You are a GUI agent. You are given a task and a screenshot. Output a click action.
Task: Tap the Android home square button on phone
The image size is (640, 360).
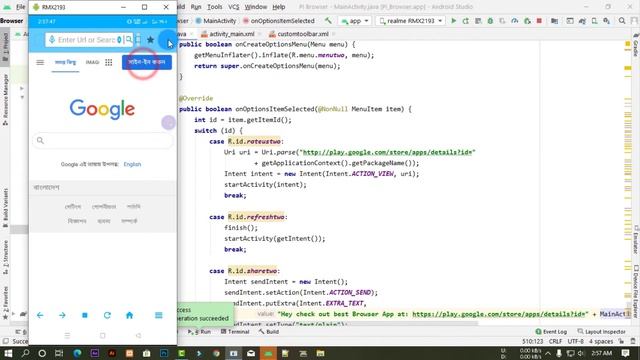click(x=102, y=336)
